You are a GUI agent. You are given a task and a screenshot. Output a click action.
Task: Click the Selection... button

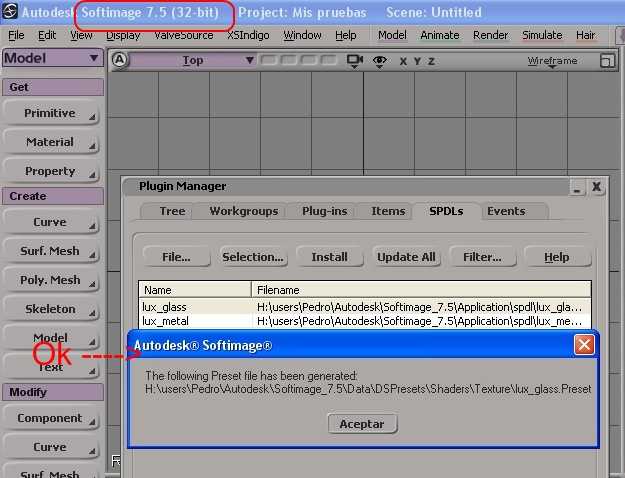tap(253, 257)
